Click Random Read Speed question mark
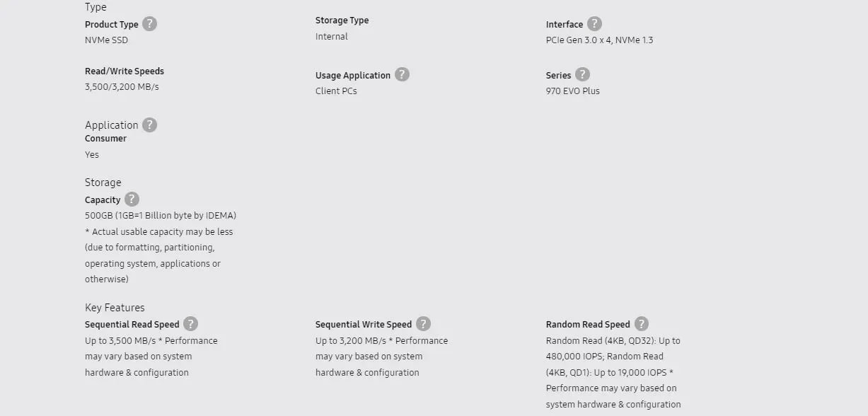The image size is (868, 416). 641,324
